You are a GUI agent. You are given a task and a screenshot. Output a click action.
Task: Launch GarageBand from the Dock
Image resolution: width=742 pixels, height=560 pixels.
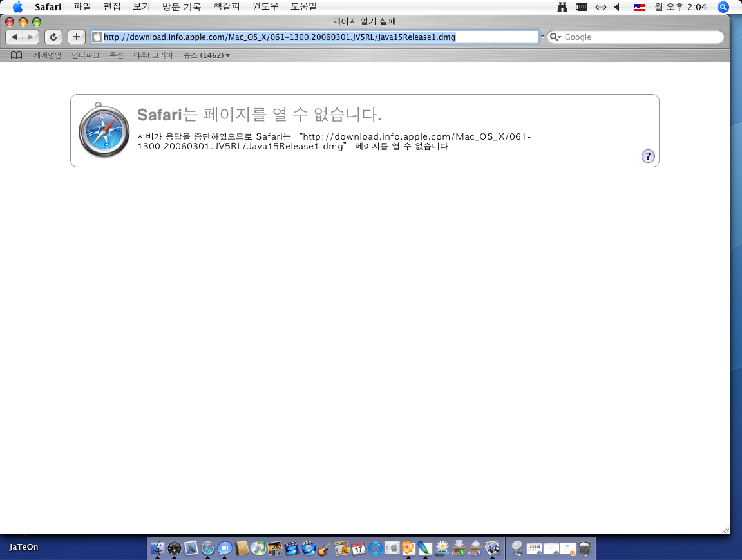(325, 548)
